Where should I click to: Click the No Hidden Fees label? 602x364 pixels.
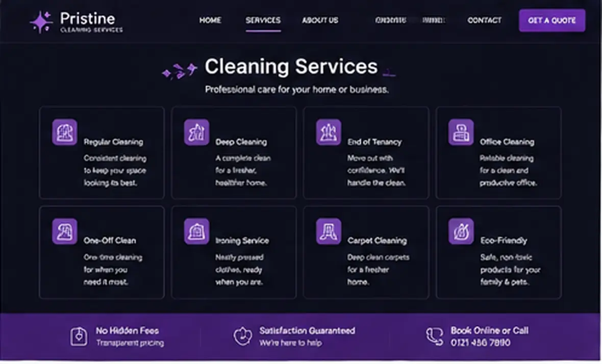[x=128, y=331]
